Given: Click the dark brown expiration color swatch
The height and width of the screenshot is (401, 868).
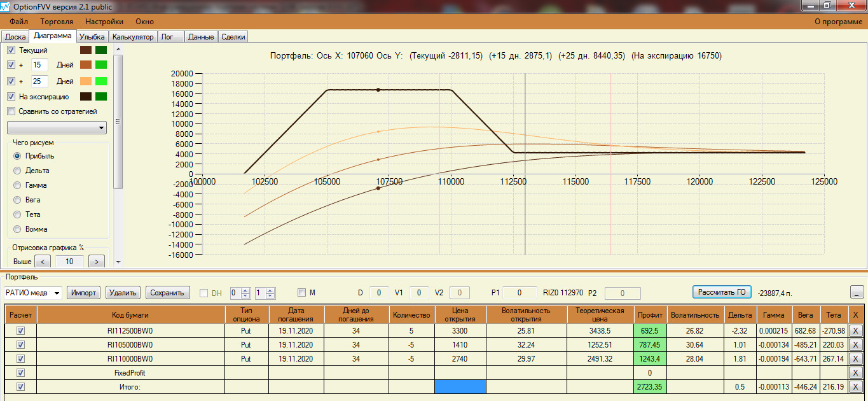Looking at the screenshot, I should (86, 97).
